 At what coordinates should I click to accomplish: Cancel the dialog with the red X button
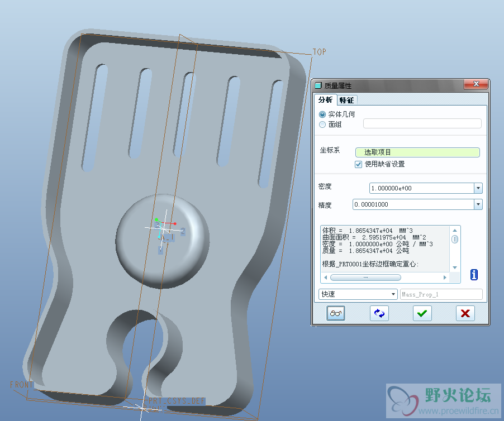tap(465, 313)
